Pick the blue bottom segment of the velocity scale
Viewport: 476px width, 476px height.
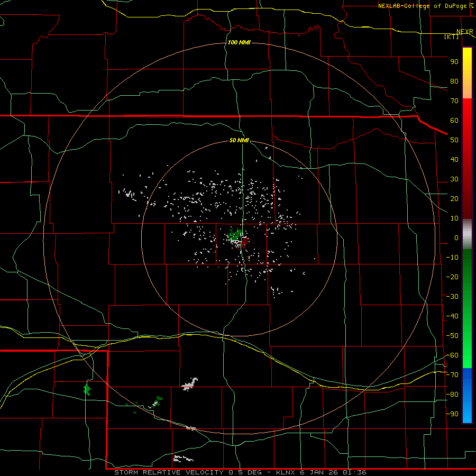467,396
